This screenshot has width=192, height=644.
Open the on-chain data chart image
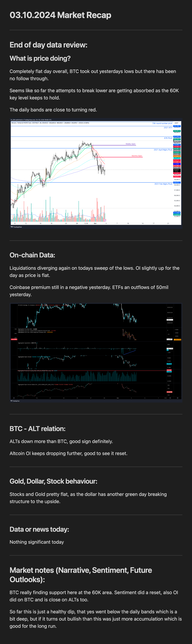[96, 353]
